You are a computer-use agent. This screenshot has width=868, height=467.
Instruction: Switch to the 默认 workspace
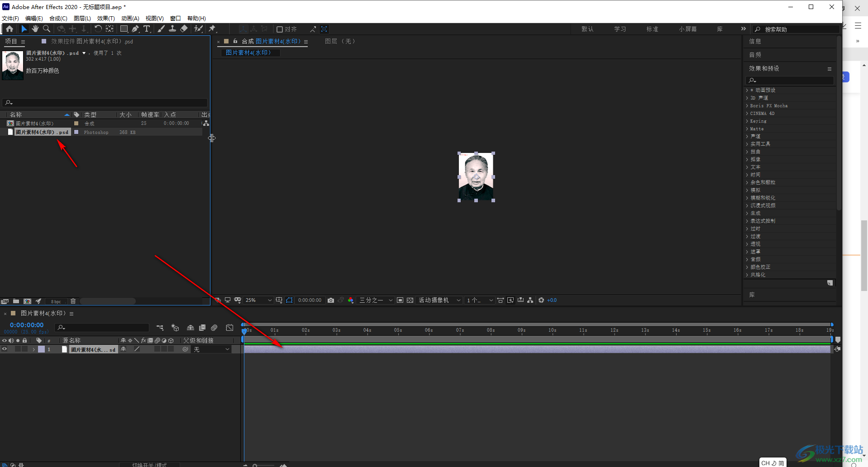587,29
